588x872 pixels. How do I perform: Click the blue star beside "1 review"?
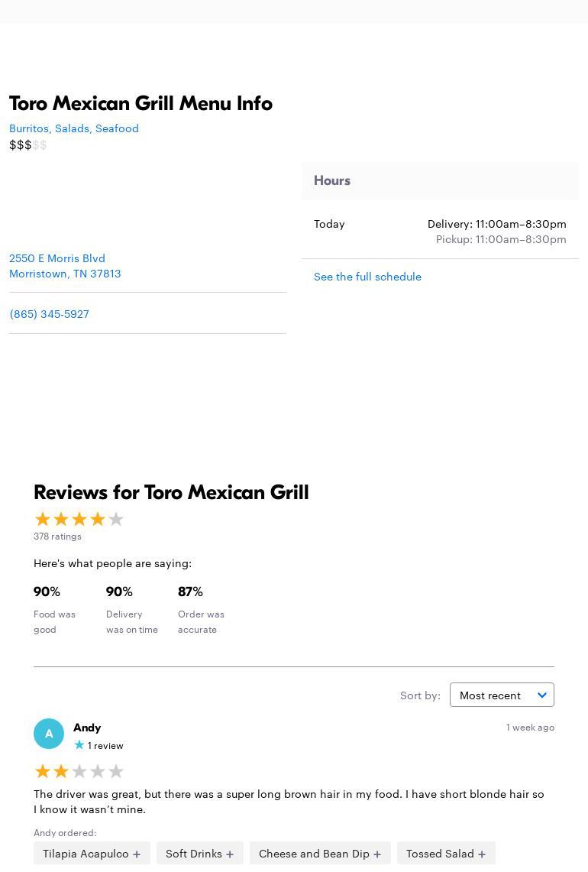[x=79, y=745]
